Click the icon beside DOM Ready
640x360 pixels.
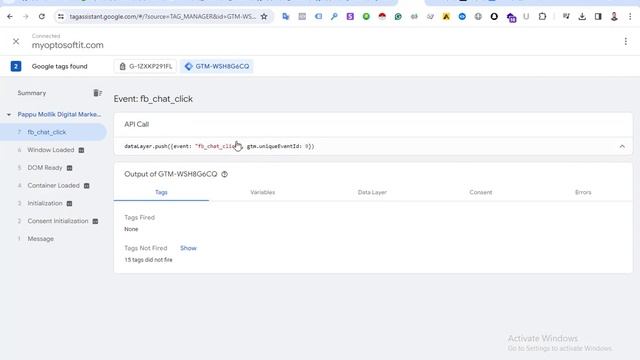pos(69,168)
